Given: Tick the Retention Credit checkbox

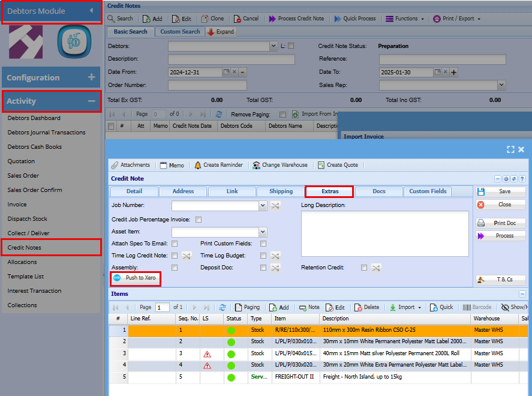Looking at the screenshot, I should click(364, 268).
